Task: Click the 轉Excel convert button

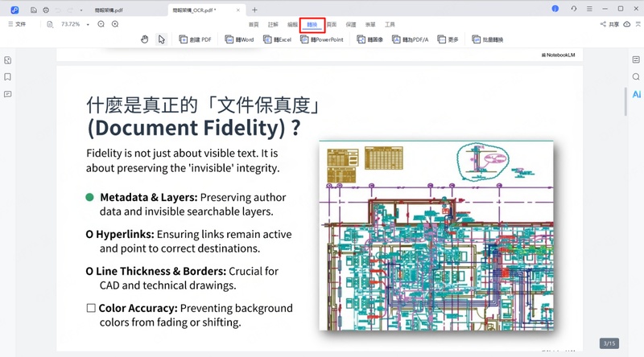Action: [x=277, y=39]
